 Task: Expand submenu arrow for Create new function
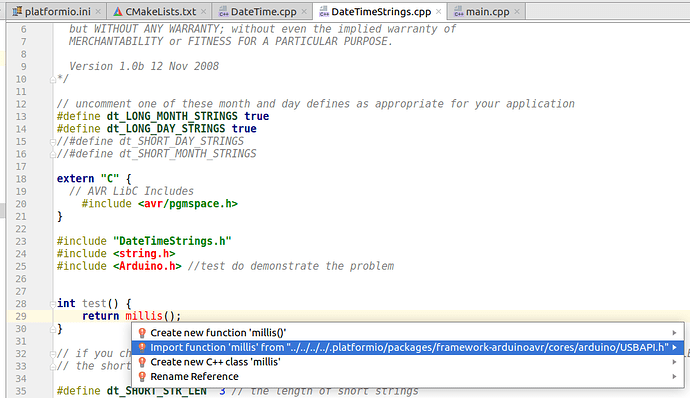(x=674, y=333)
